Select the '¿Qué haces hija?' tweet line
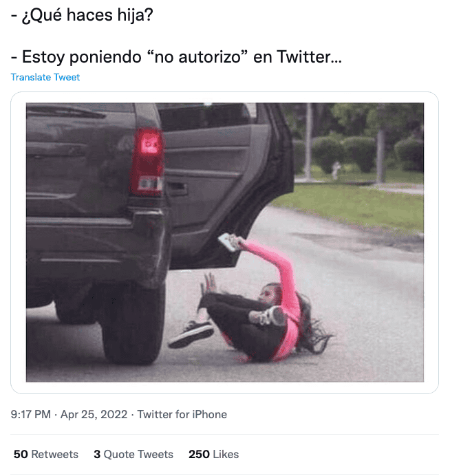450x476 pixels. click(82, 15)
